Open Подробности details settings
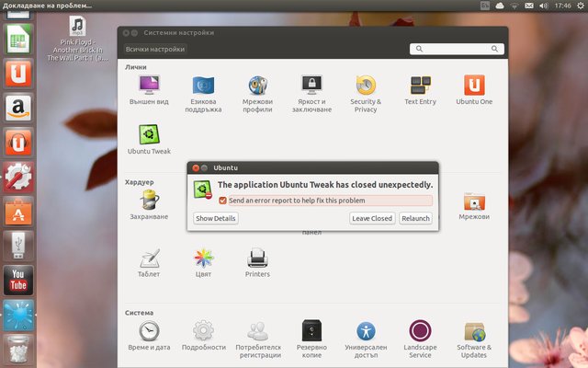 203,336
